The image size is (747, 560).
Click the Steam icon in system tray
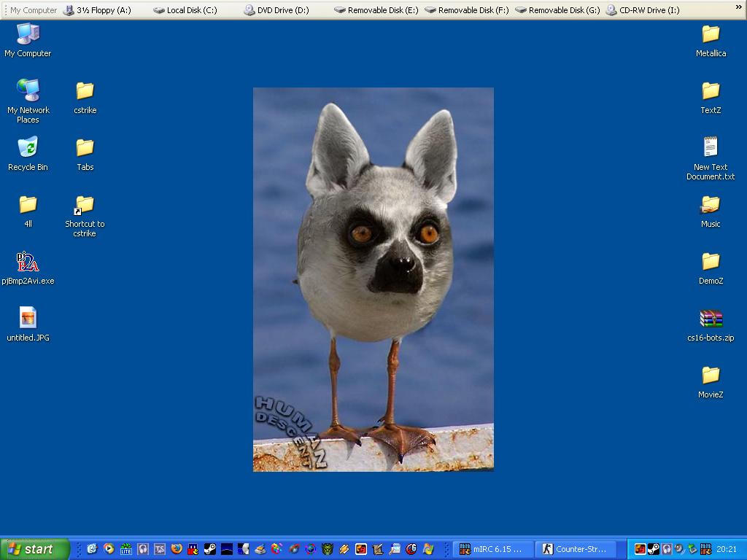(x=654, y=549)
